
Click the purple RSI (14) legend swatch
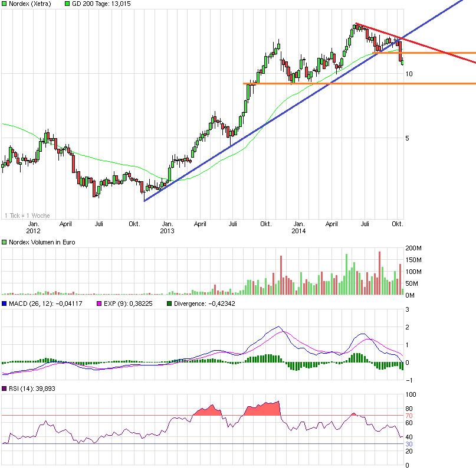(4, 389)
